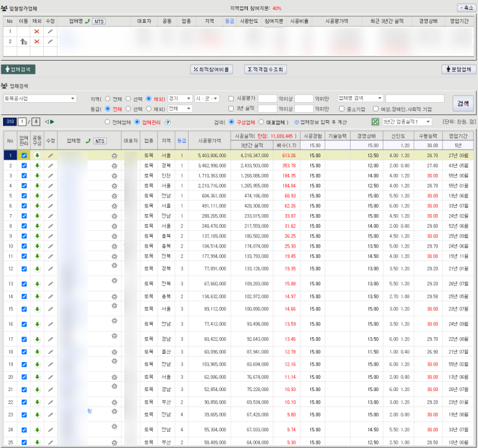Image resolution: width=478 pixels, height=448 pixels.
Task: Click the company name search text field
Action: [x=414, y=98]
